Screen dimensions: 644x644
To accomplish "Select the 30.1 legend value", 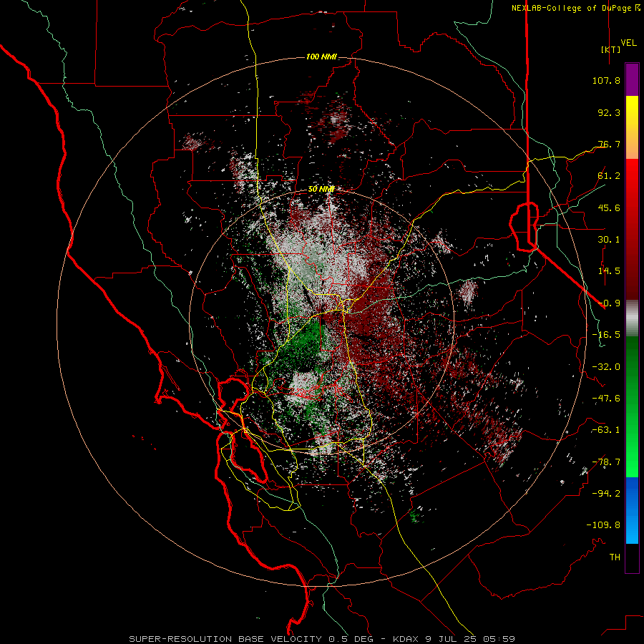I will point(609,240).
